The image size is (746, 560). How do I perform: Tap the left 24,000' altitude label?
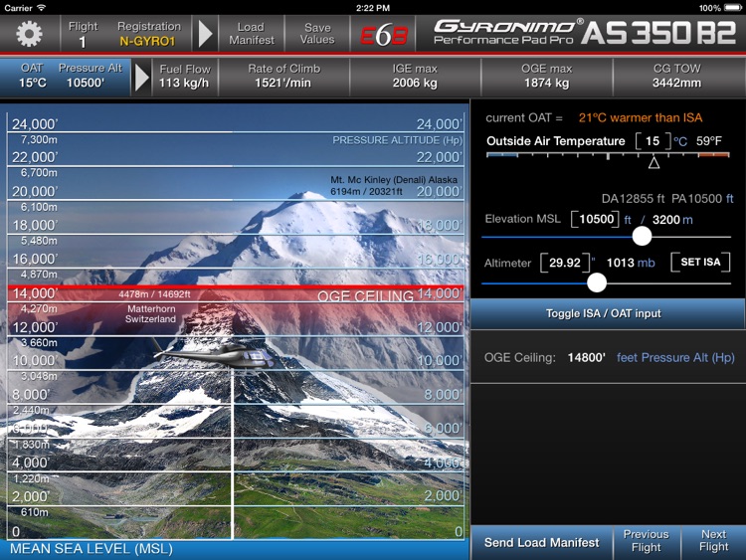tap(35, 124)
